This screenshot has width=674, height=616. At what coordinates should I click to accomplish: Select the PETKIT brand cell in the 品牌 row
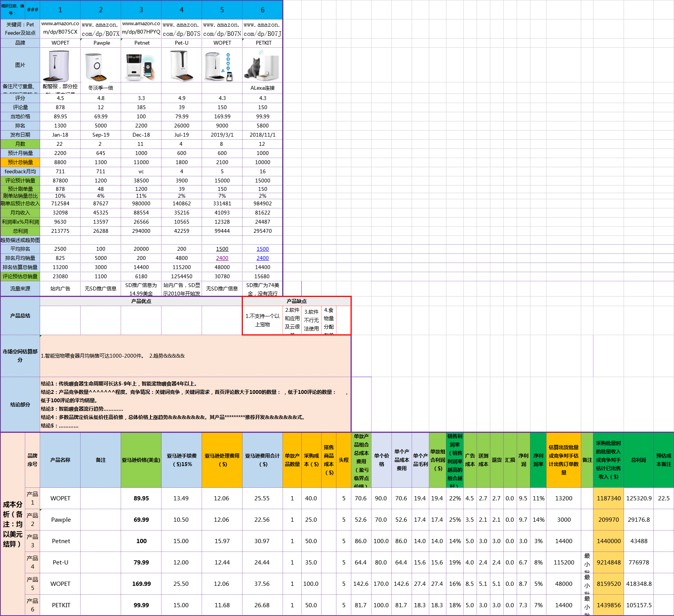pyautogui.click(x=263, y=43)
